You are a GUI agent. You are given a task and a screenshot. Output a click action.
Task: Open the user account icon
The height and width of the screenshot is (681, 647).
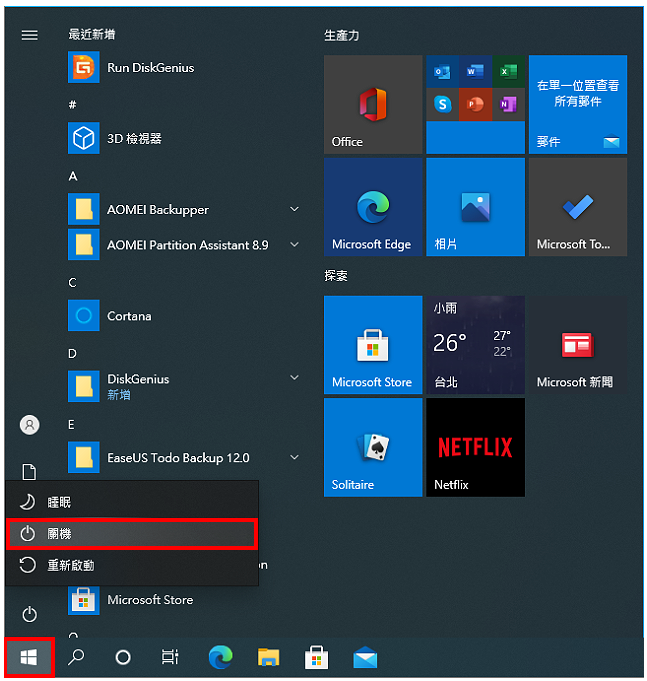point(30,425)
